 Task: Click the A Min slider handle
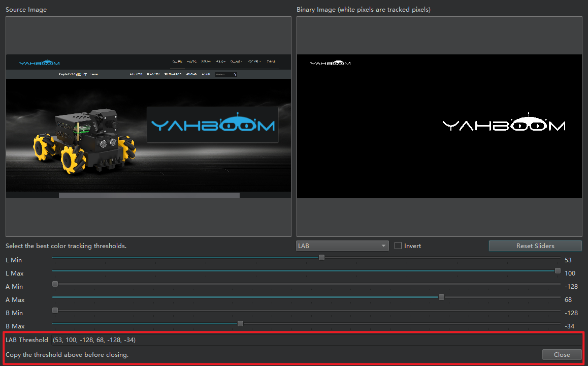coord(55,284)
